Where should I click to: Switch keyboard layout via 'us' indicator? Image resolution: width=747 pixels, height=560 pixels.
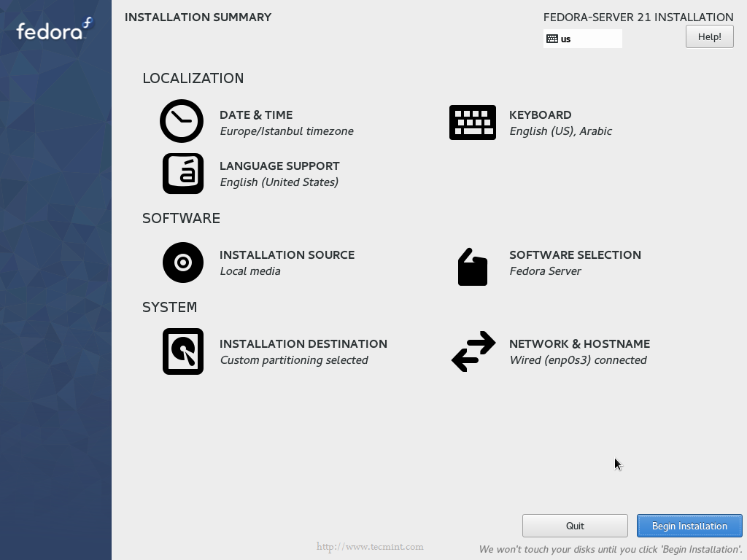pyautogui.click(x=583, y=39)
